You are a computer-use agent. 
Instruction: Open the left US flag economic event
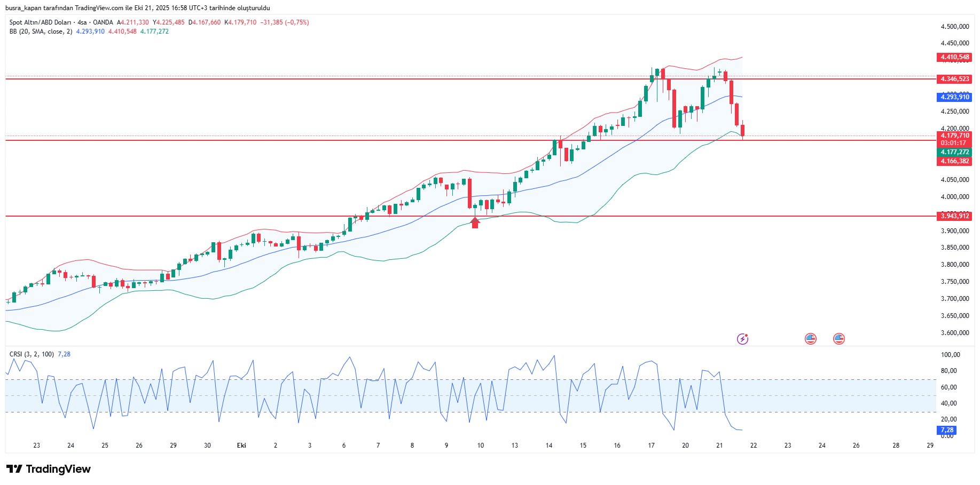(x=811, y=339)
